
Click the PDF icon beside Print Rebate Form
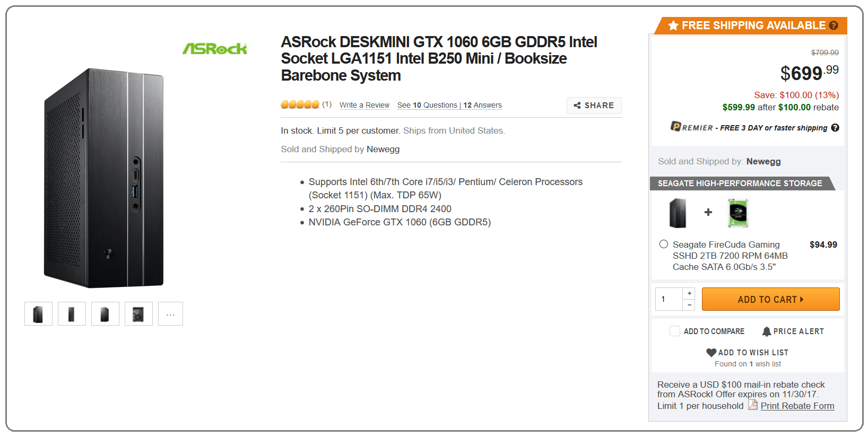tap(753, 405)
